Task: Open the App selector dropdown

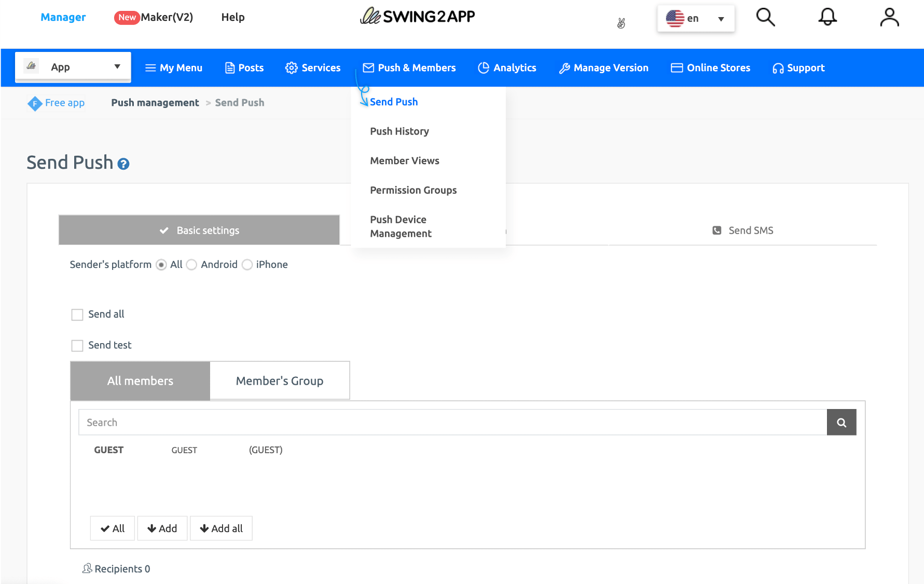Action: [73, 67]
